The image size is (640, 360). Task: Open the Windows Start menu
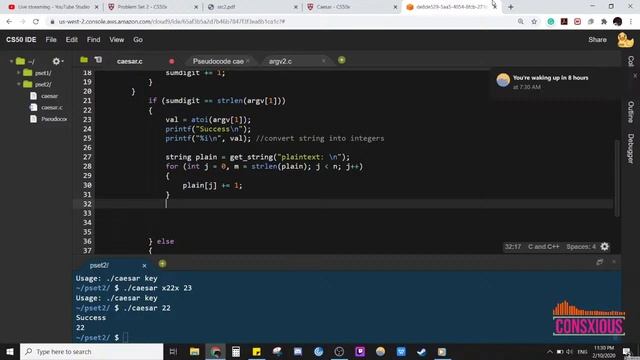9,351
